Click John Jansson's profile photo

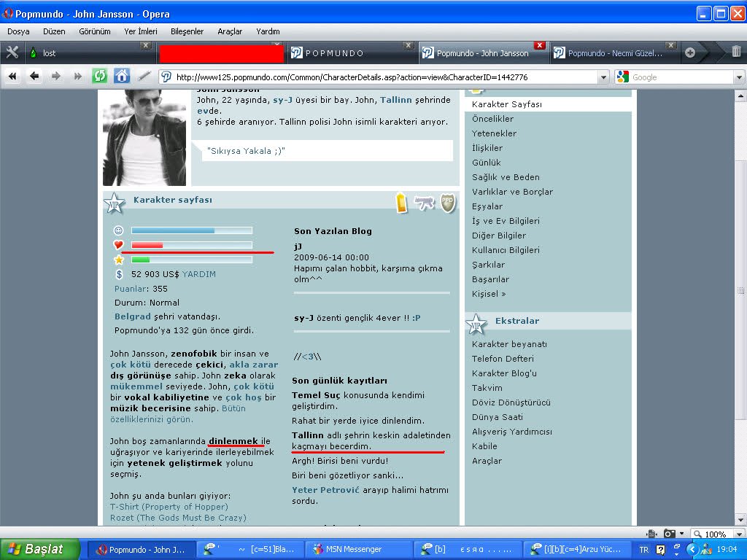pos(144,137)
